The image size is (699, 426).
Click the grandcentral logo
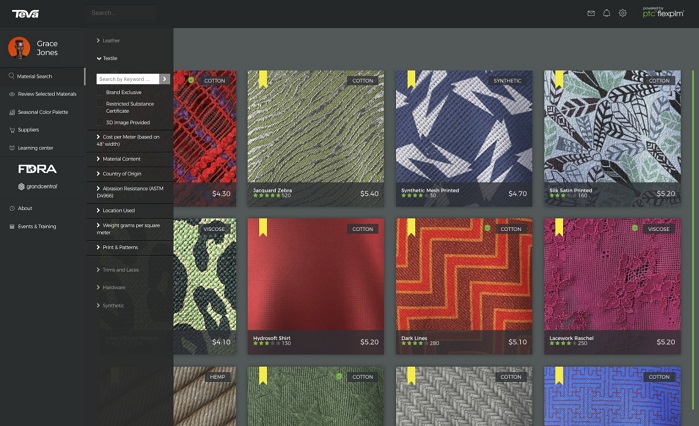(37, 187)
